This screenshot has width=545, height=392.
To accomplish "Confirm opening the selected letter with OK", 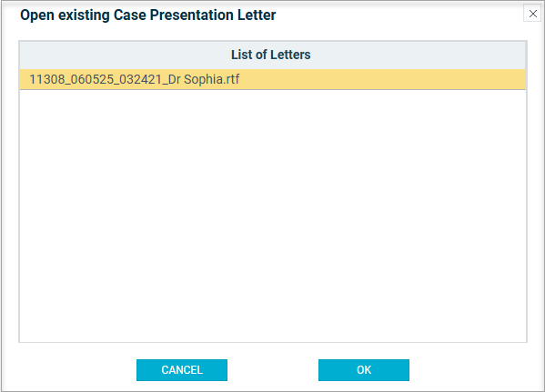I will 364,370.
